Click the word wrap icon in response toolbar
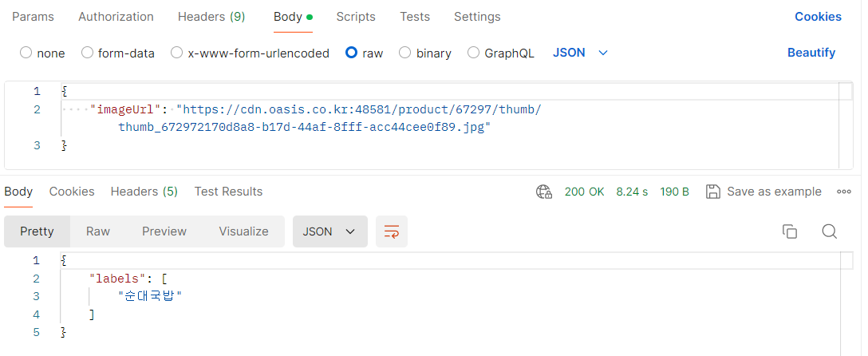The width and height of the screenshot is (868, 356). [392, 231]
